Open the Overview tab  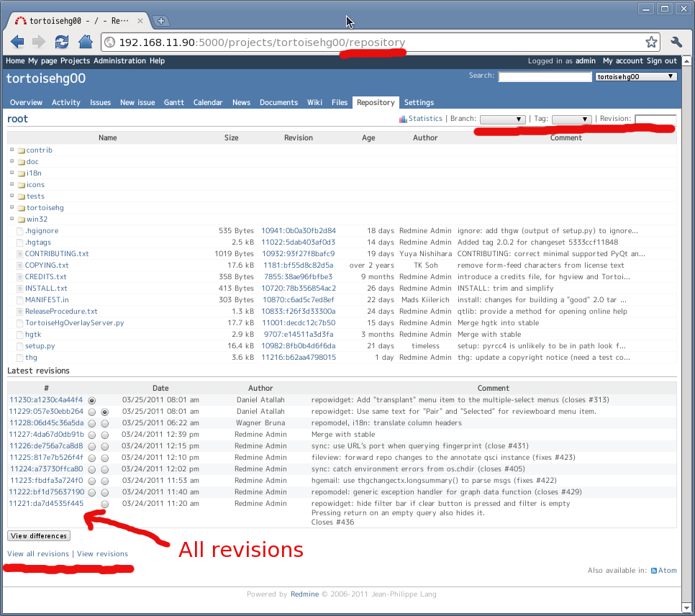click(x=26, y=102)
